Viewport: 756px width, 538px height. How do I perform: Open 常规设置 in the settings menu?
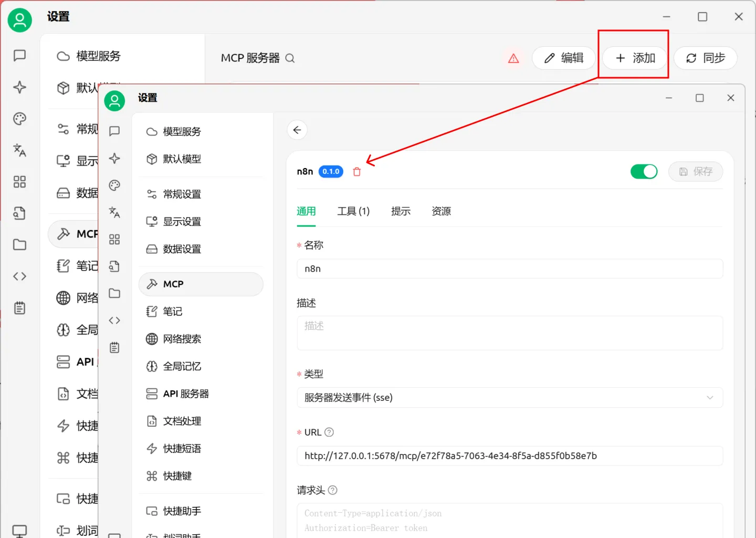point(182,194)
